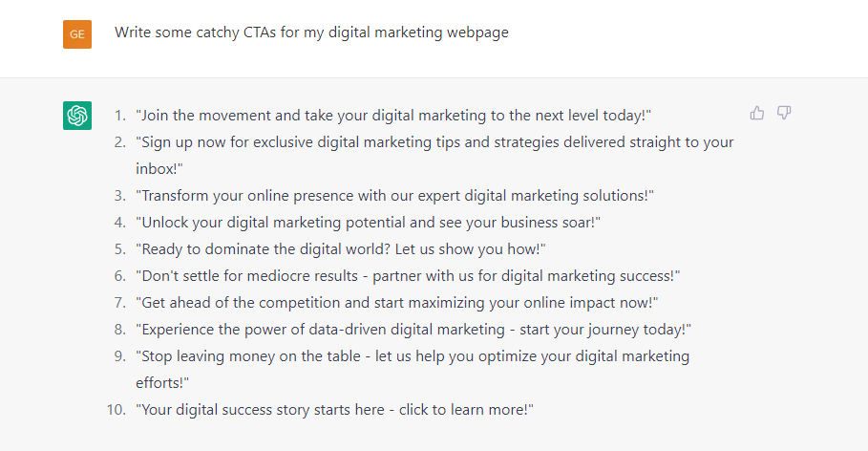Click the thumbs down icon

coord(784,113)
